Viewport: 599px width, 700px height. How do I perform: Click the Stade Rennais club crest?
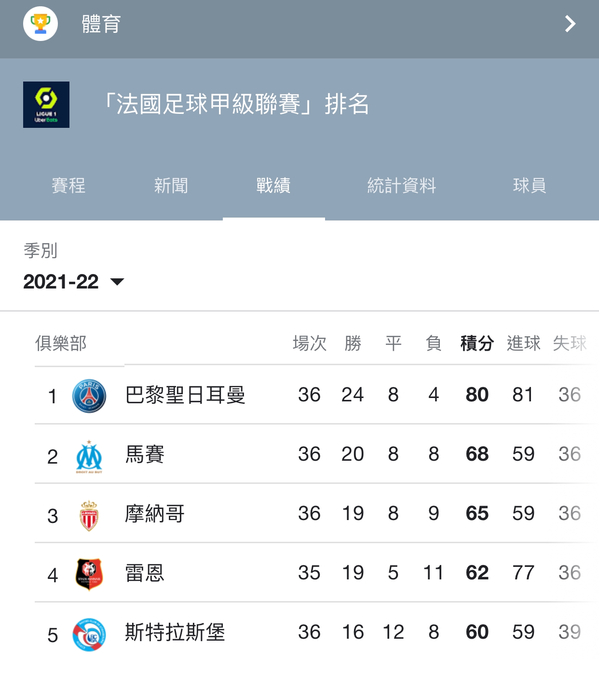point(89,574)
